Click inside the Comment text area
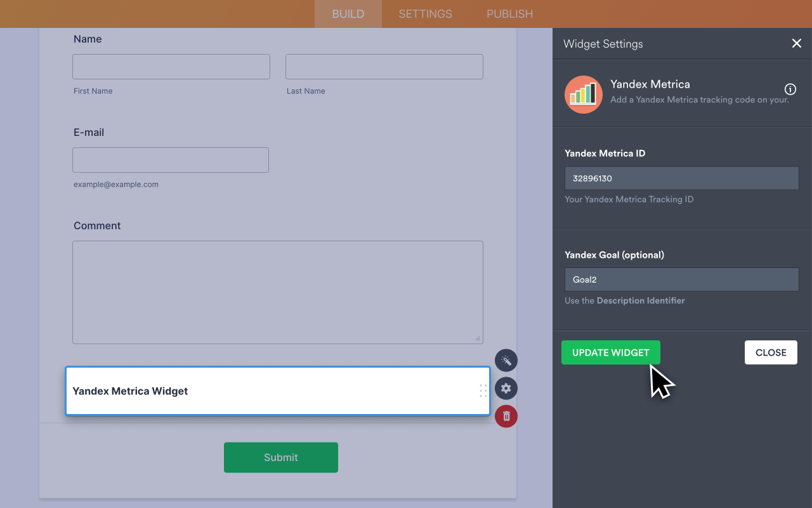This screenshot has height=508, width=812. (x=278, y=292)
